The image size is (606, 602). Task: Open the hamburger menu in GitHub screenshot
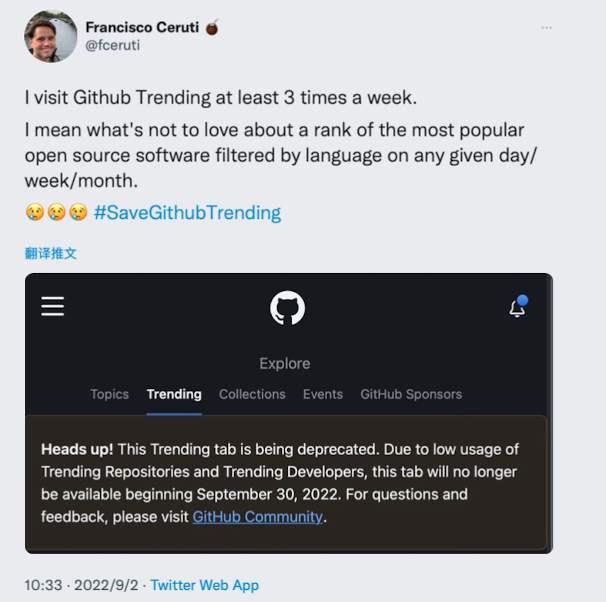(53, 306)
